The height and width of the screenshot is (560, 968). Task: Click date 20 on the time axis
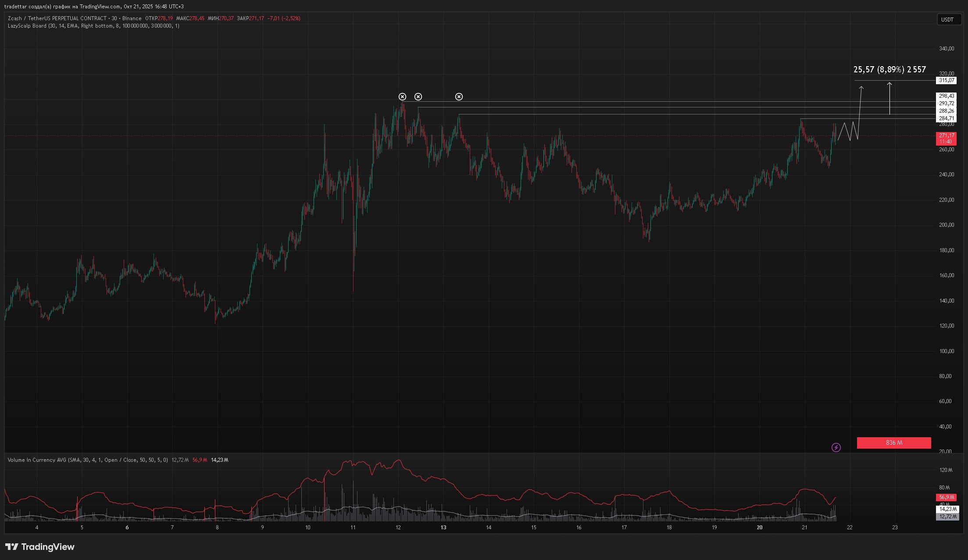pos(760,528)
